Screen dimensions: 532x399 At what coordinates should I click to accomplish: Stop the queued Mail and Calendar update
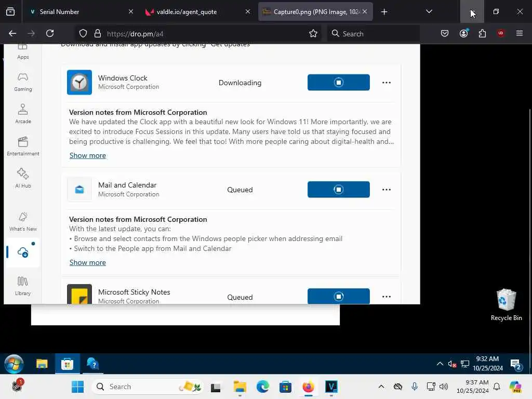pyautogui.click(x=338, y=189)
